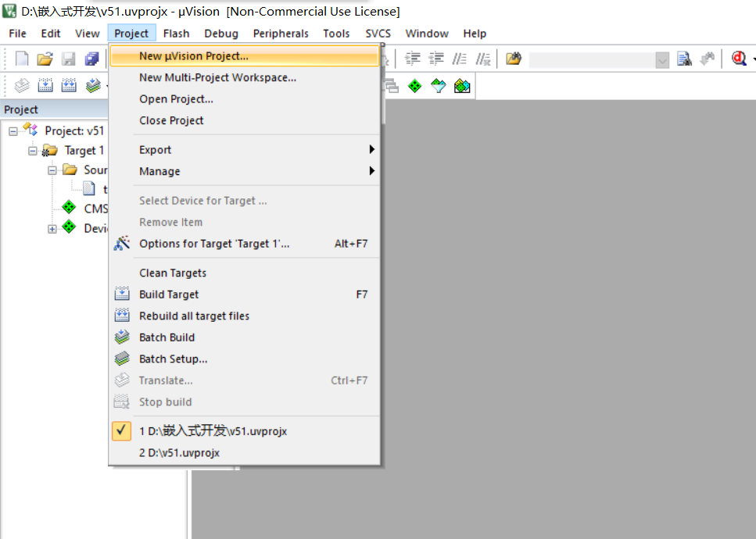Click the greyed-out icon after Find in Files
Screen dimensions: 756x539
click(707, 59)
